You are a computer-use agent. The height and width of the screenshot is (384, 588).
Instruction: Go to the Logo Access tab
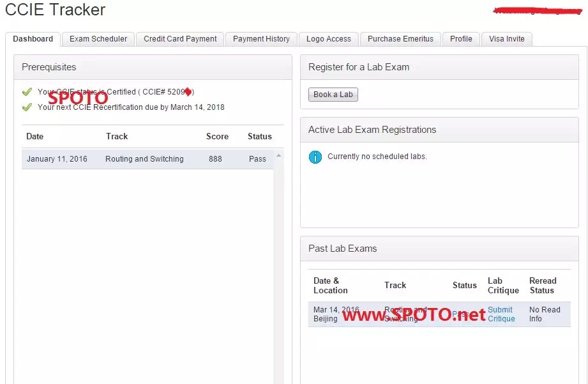[329, 39]
